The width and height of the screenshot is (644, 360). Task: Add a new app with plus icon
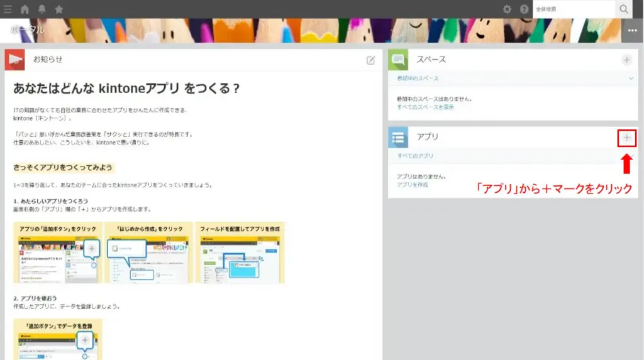(627, 138)
